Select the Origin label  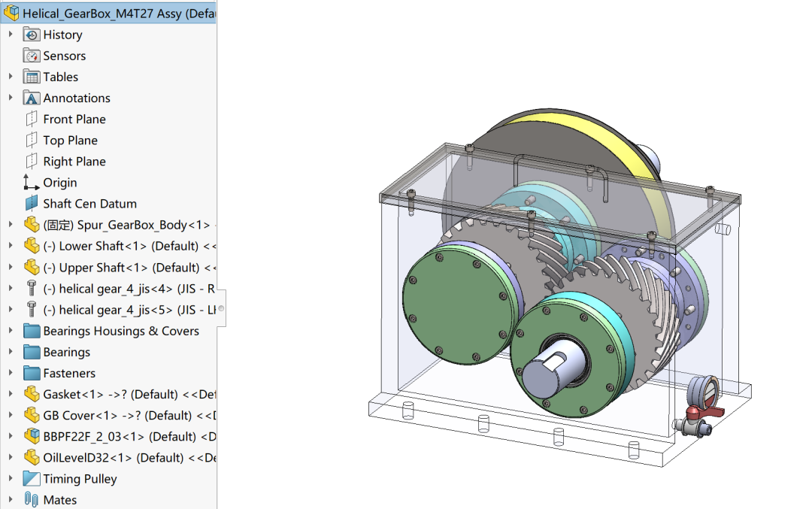[60, 183]
